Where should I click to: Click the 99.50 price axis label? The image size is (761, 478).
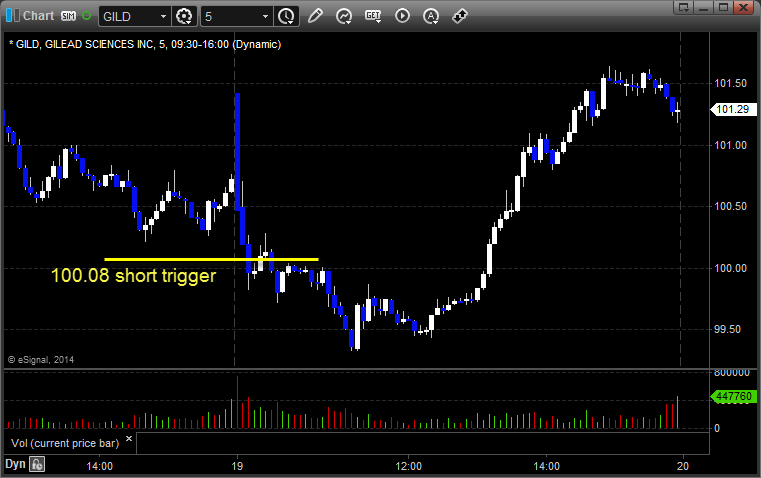click(x=728, y=330)
